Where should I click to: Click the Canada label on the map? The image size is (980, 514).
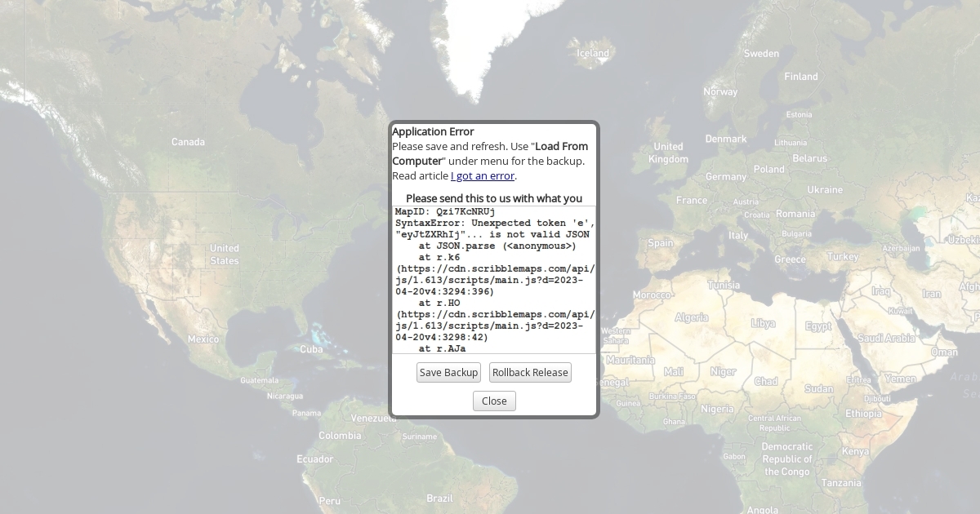pyautogui.click(x=188, y=142)
